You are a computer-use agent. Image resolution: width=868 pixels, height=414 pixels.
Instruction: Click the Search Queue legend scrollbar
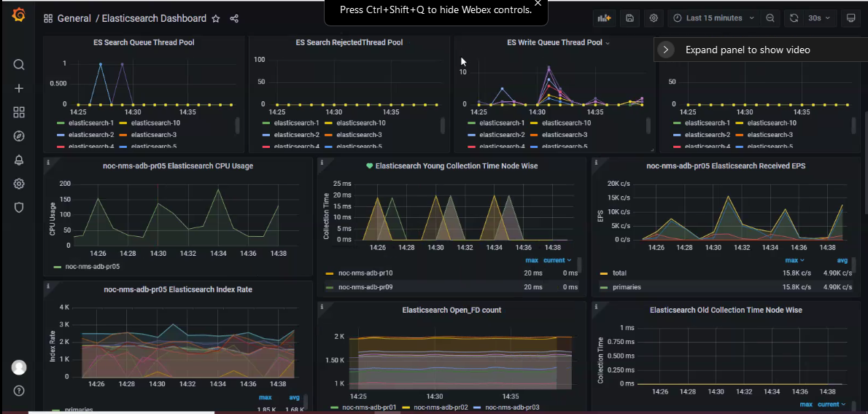pos(238,125)
